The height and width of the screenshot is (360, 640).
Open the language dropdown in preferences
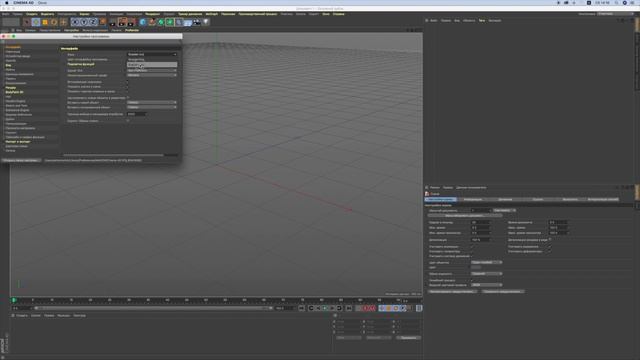[152, 54]
